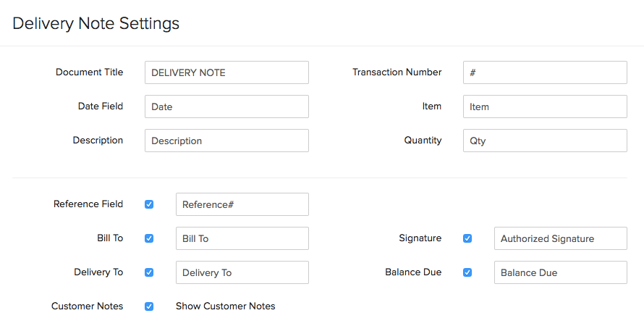Disable the Customer Notes checkbox
The height and width of the screenshot is (334, 644).
[149, 306]
